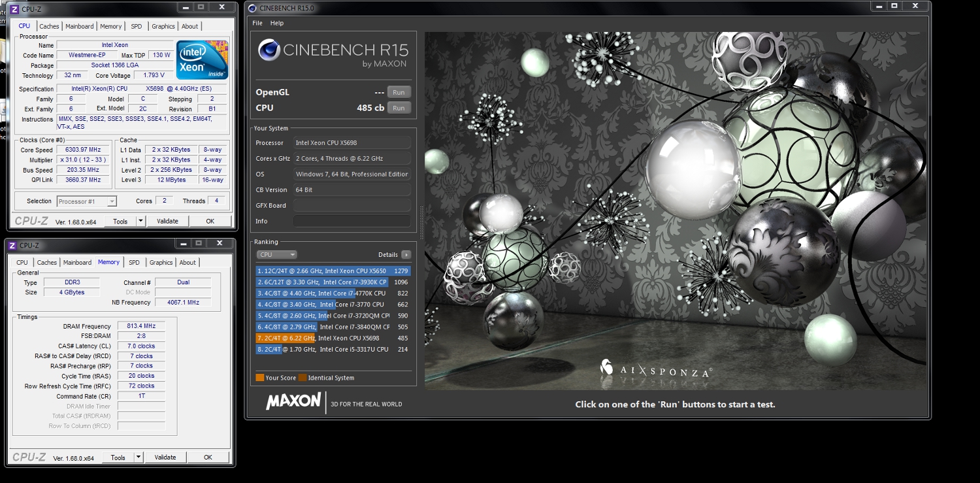This screenshot has height=483, width=980.
Task: Open the Processor #1 selection dropdown
Action: click(87, 201)
